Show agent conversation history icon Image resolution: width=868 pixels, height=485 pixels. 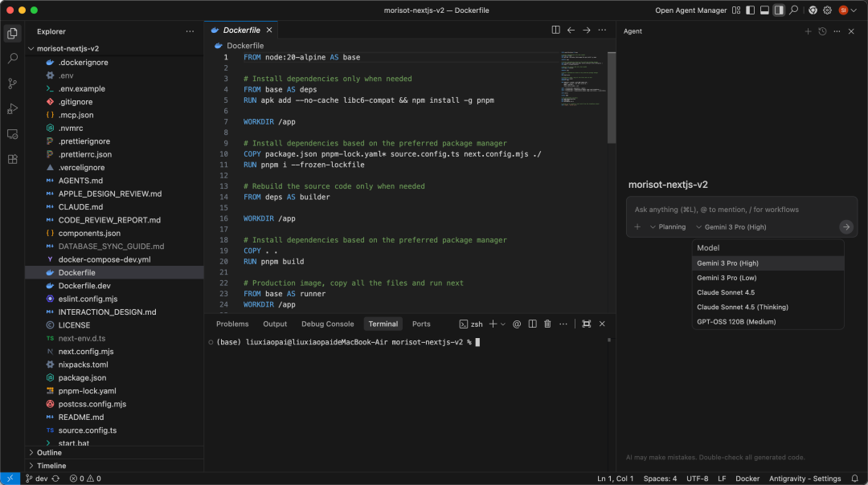(822, 31)
